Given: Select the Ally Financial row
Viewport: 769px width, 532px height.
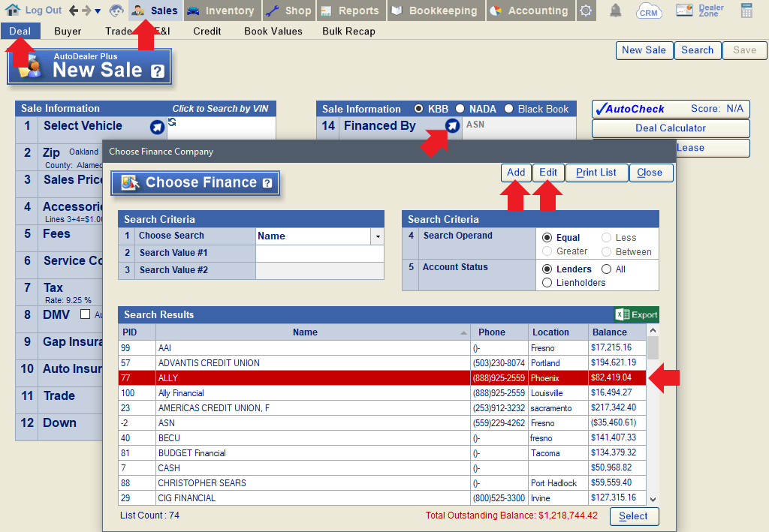Looking at the screenshot, I should click(382, 393).
